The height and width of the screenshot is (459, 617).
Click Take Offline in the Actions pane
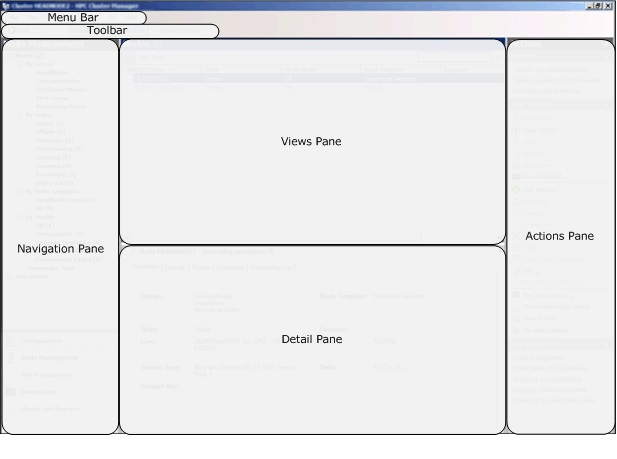tap(539, 130)
